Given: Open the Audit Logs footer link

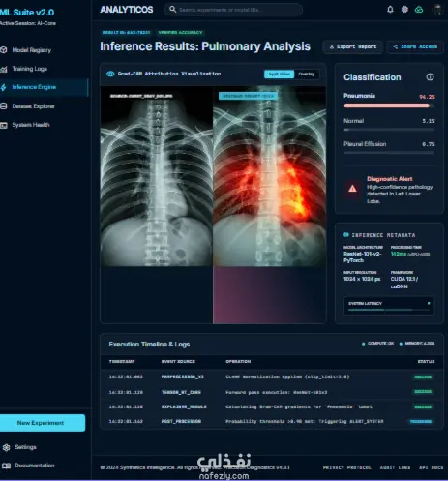Looking at the screenshot, I should click(x=395, y=467).
